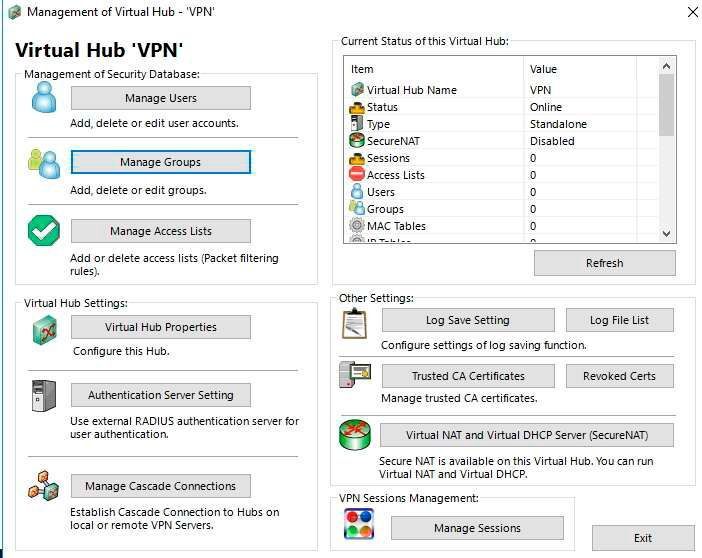Select the 'Users' row text in list

coord(381,192)
